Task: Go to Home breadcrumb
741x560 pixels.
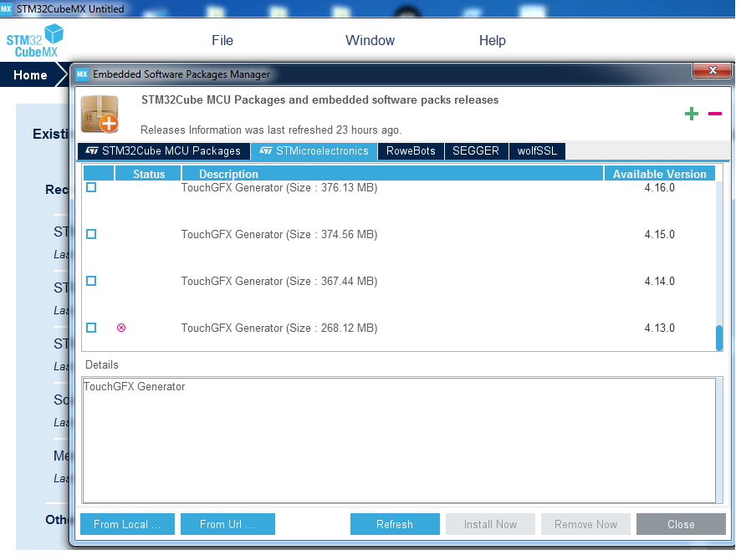Action: 30,75
